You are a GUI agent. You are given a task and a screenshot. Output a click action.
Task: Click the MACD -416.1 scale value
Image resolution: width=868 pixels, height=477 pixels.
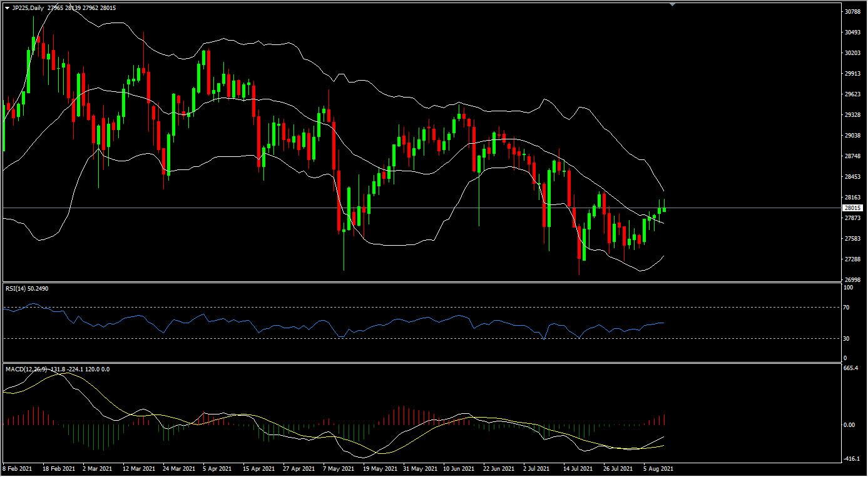coord(852,459)
